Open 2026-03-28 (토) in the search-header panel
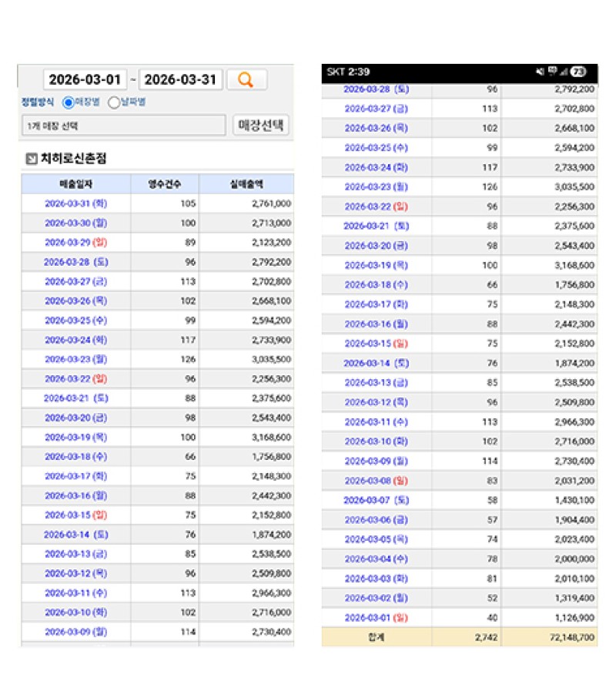 coord(76,262)
